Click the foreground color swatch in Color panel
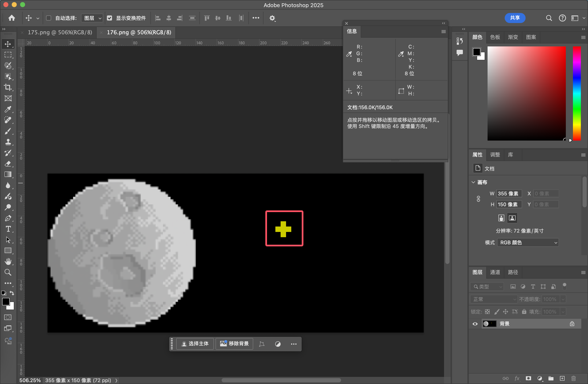Viewport: 588px width, 384px height. (x=477, y=52)
